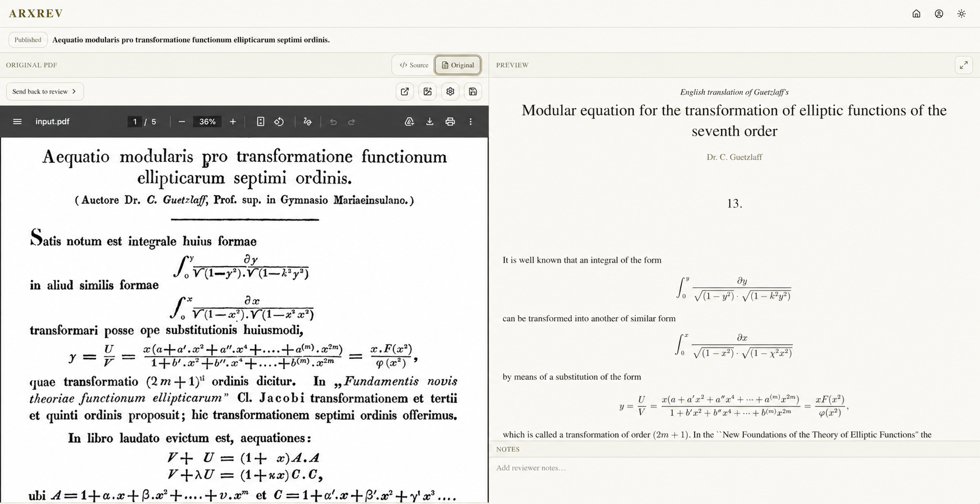This screenshot has width=980, height=504.
Task: Click 'can be transformed into another' text
Action: [x=589, y=318]
